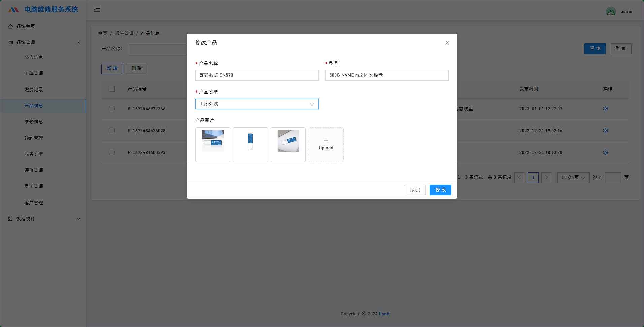Click product number P-1672481600393
The height and width of the screenshot is (327, 644).
[x=147, y=152]
